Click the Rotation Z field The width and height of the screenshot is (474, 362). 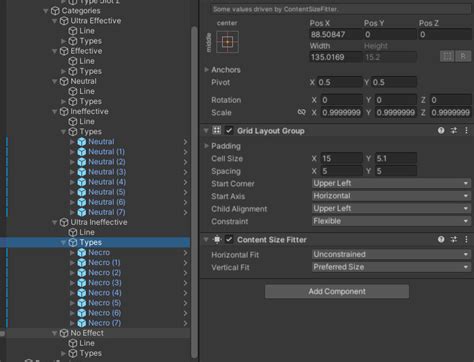[x=450, y=100]
